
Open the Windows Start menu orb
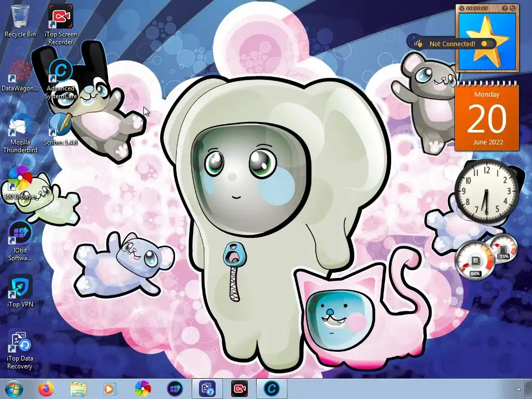(x=14, y=389)
